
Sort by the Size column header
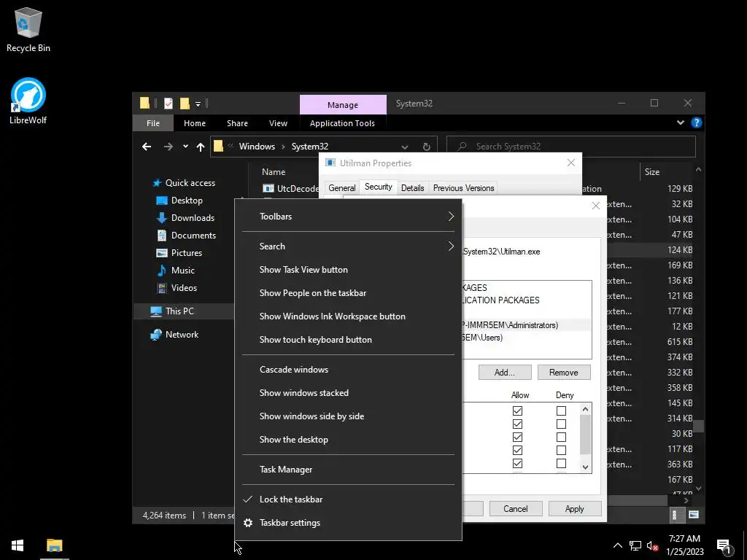(652, 172)
